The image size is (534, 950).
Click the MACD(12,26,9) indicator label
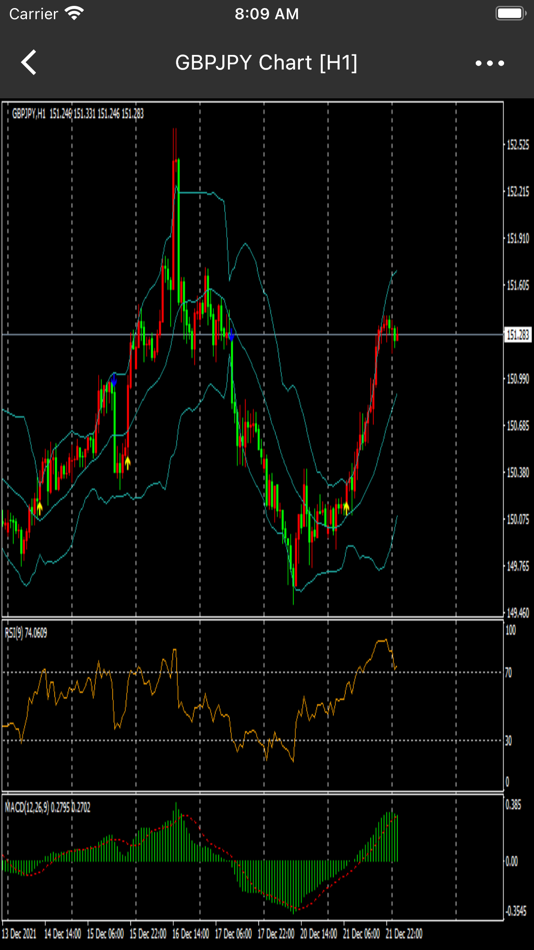tap(47, 808)
